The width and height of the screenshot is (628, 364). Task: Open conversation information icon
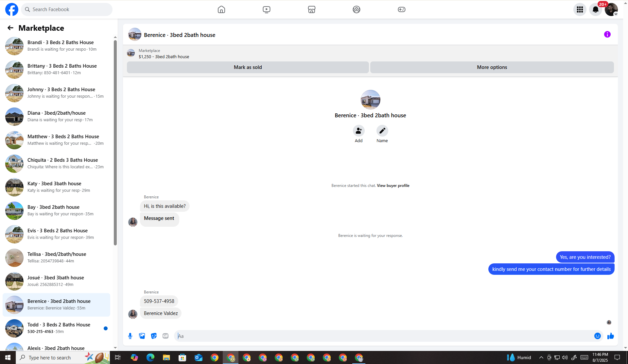pyautogui.click(x=607, y=34)
